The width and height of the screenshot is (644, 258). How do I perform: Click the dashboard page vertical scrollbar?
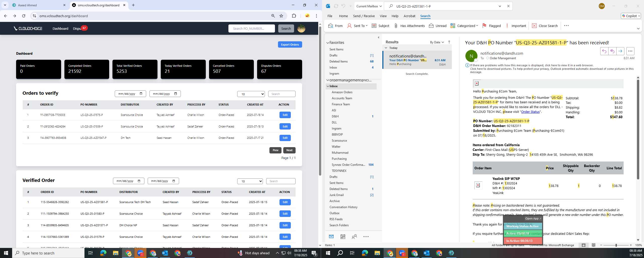[x=320, y=101]
